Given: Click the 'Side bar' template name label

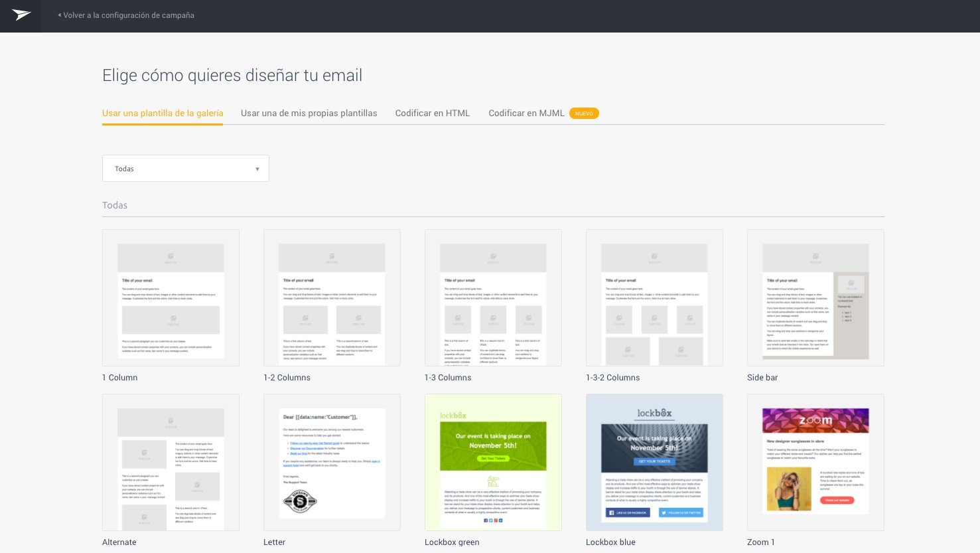Looking at the screenshot, I should [x=762, y=378].
